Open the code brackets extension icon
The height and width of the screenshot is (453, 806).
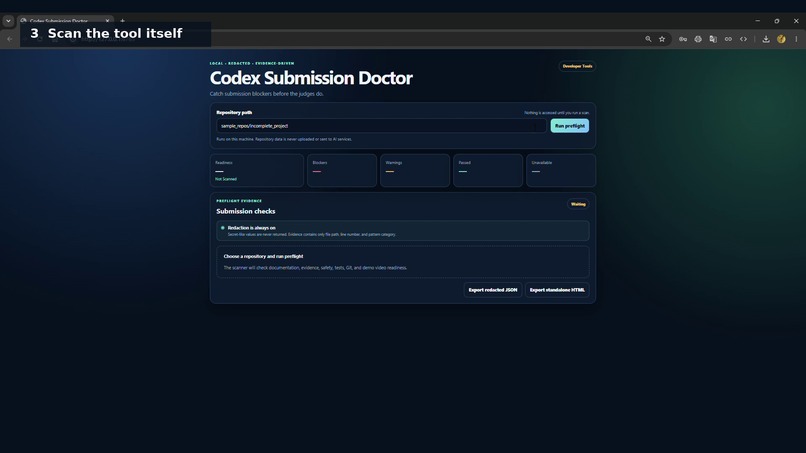[x=743, y=39]
